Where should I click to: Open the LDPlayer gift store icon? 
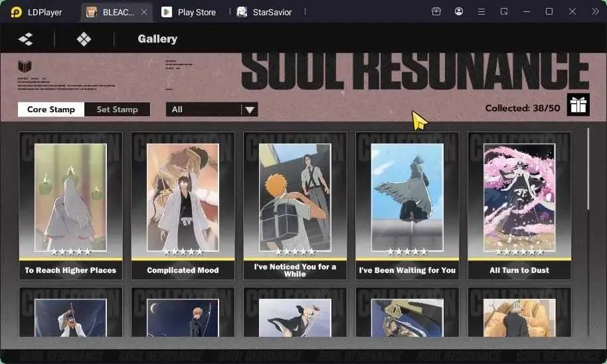(436, 11)
